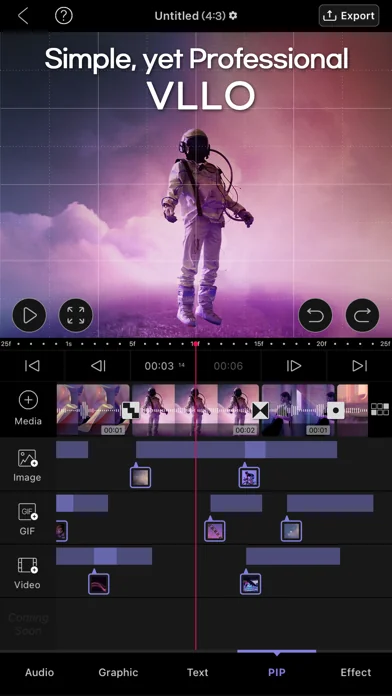Select the second Video track thumbnail marker

click(x=250, y=584)
